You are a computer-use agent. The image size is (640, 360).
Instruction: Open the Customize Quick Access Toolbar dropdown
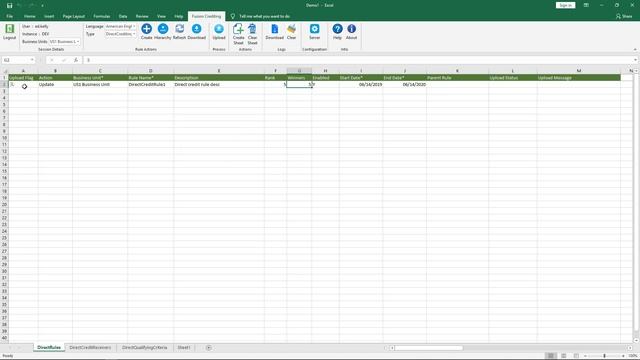(42, 6)
